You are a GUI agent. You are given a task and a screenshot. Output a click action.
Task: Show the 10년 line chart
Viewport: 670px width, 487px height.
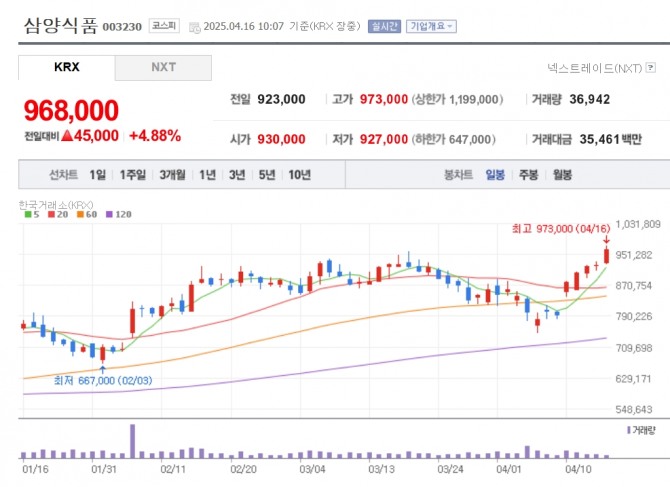click(x=299, y=175)
